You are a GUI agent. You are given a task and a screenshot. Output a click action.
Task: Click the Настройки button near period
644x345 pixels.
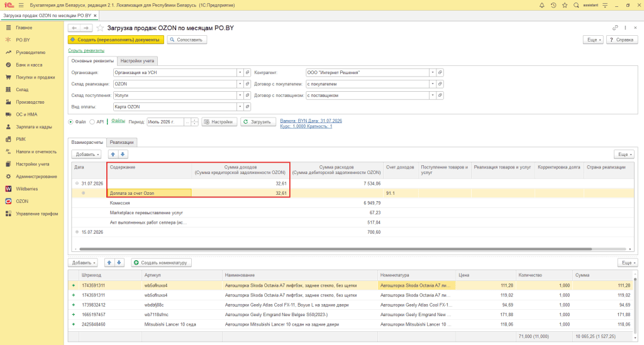(x=219, y=122)
